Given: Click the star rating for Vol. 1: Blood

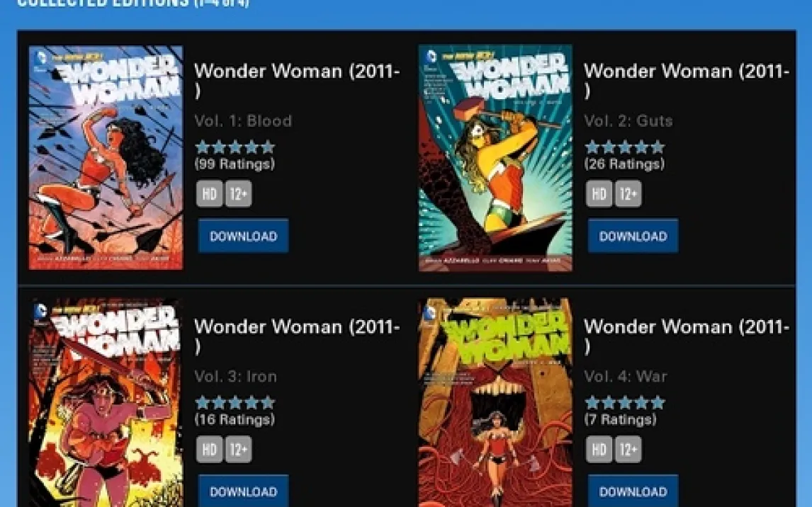Looking at the screenshot, I should 235,147.
